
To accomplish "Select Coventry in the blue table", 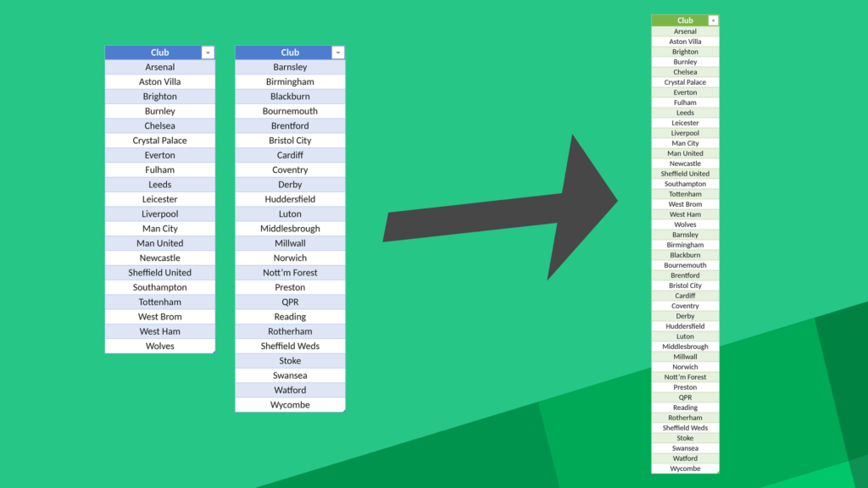I will click(x=290, y=169).
